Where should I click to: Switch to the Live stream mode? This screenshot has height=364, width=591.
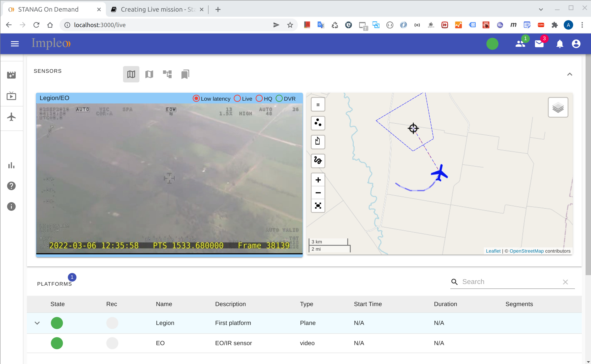[x=237, y=99]
